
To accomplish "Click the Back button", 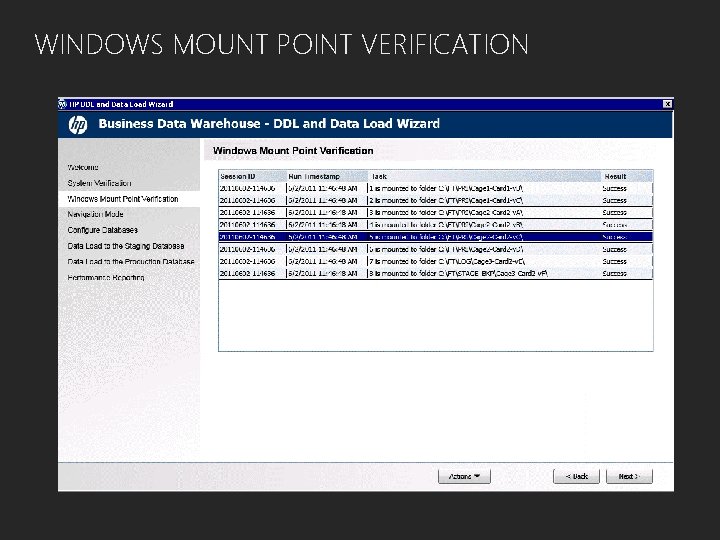I will point(576,476).
